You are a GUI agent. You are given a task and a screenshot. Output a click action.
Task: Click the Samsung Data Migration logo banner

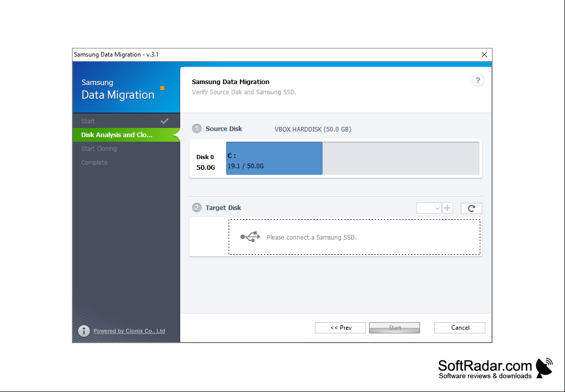click(126, 87)
